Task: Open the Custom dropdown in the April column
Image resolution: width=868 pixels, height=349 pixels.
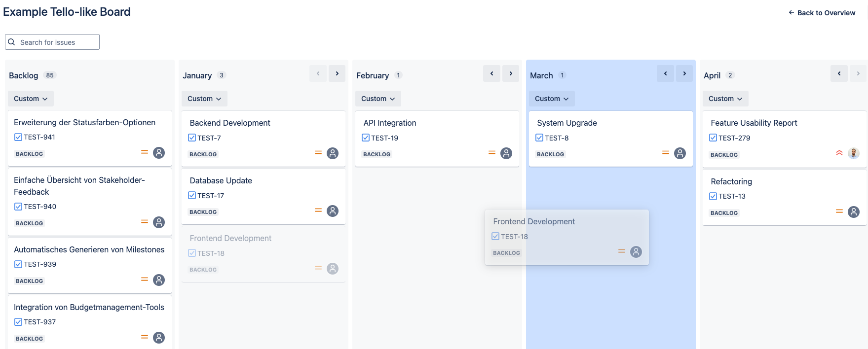Action: click(x=725, y=99)
